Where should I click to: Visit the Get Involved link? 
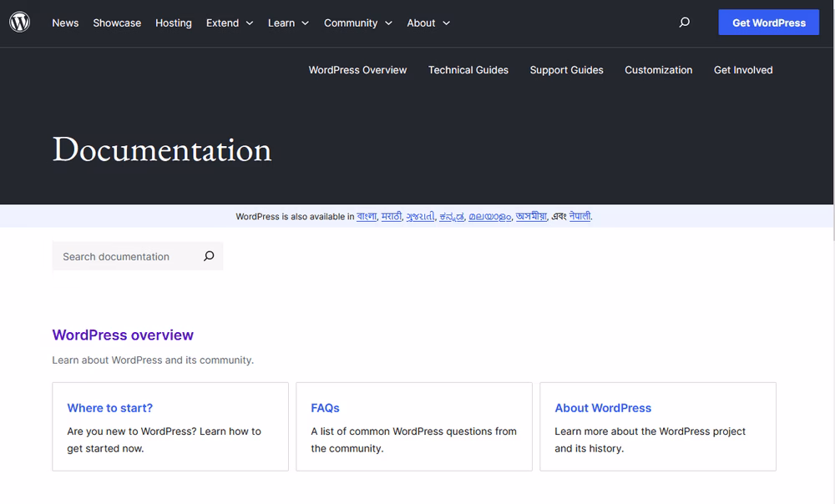coord(743,70)
